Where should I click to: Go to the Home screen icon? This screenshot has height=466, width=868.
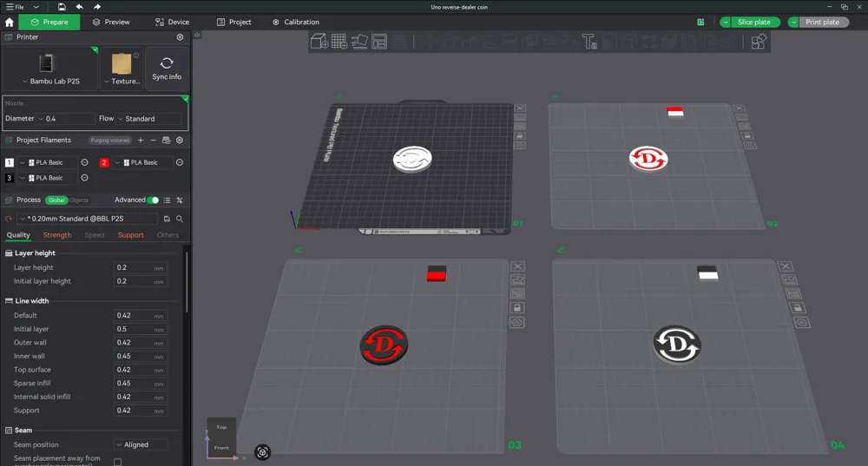point(10,23)
